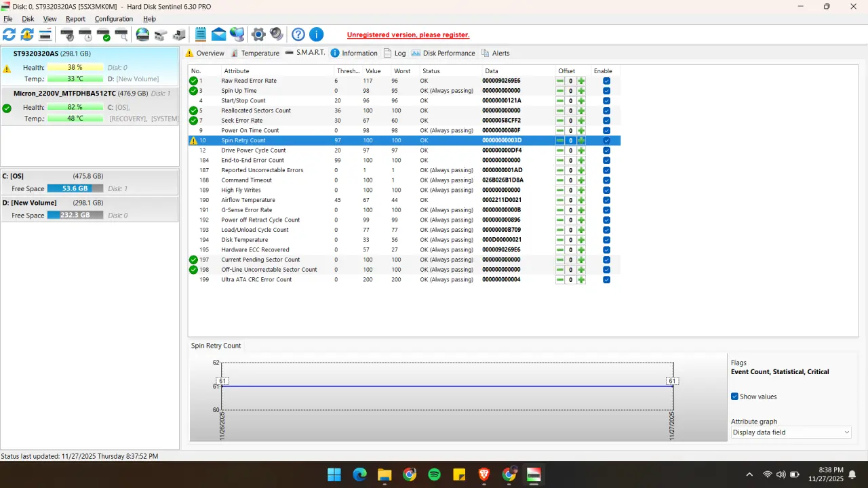This screenshot has height=488, width=868.
Task: Open the Disk menu
Action: (x=28, y=19)
